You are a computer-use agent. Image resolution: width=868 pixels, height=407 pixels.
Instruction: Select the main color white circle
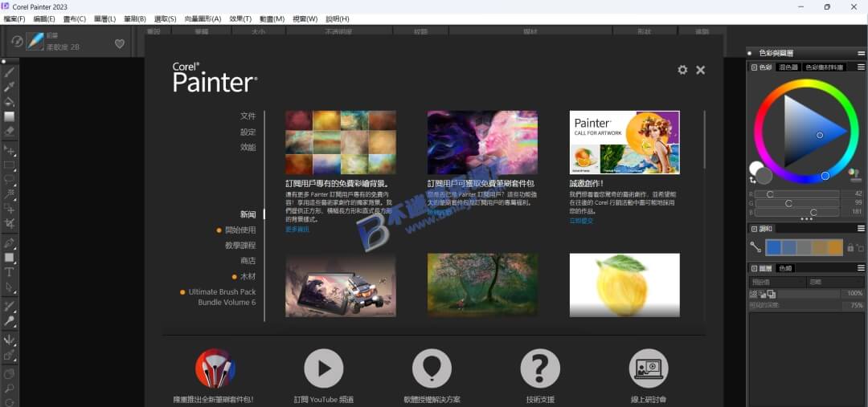coord(754,167)
